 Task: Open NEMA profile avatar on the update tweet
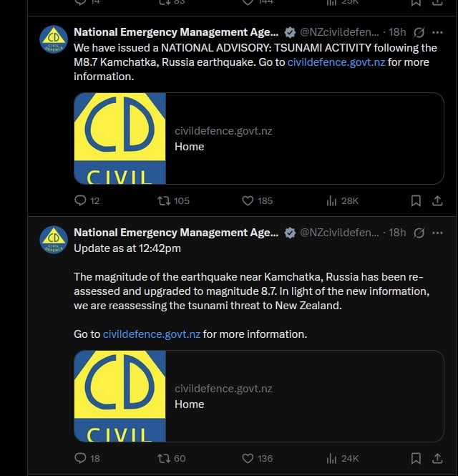(54, 240)
